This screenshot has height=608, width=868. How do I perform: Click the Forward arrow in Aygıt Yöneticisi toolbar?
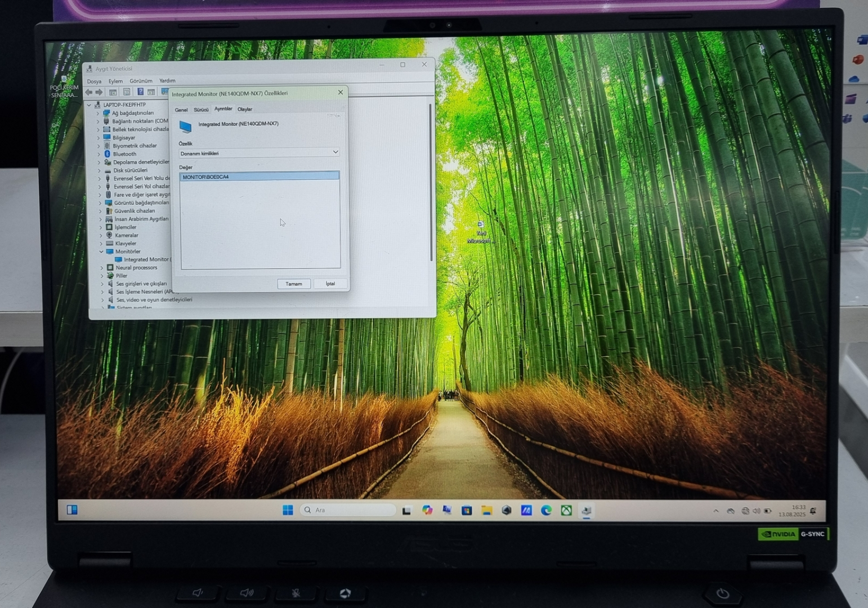[100, 92]
